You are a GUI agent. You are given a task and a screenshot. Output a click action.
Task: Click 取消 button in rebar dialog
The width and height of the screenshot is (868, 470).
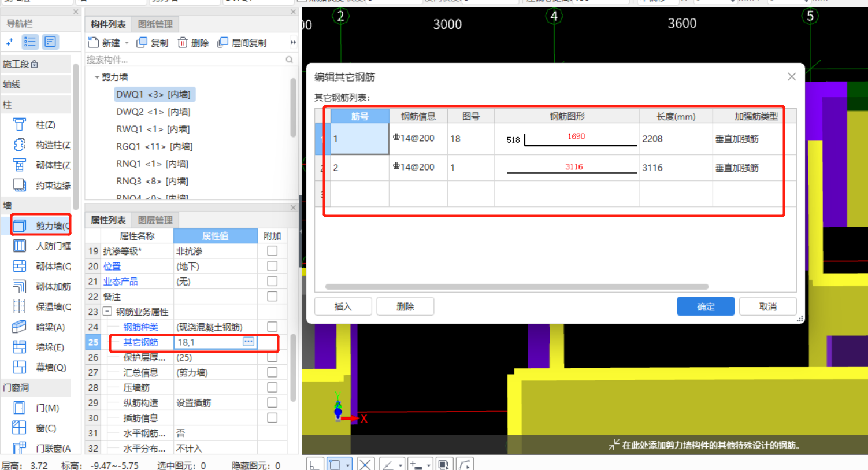point(768,306)
